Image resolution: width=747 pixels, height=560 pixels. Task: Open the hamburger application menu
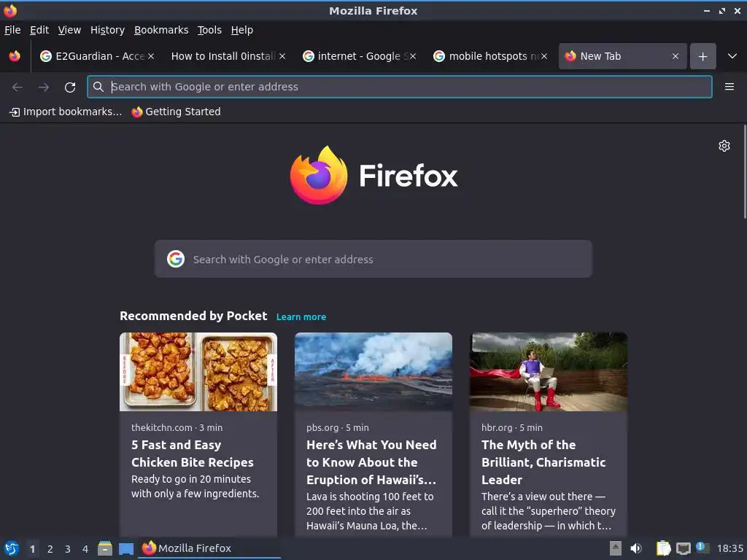[x=729, y=87]
